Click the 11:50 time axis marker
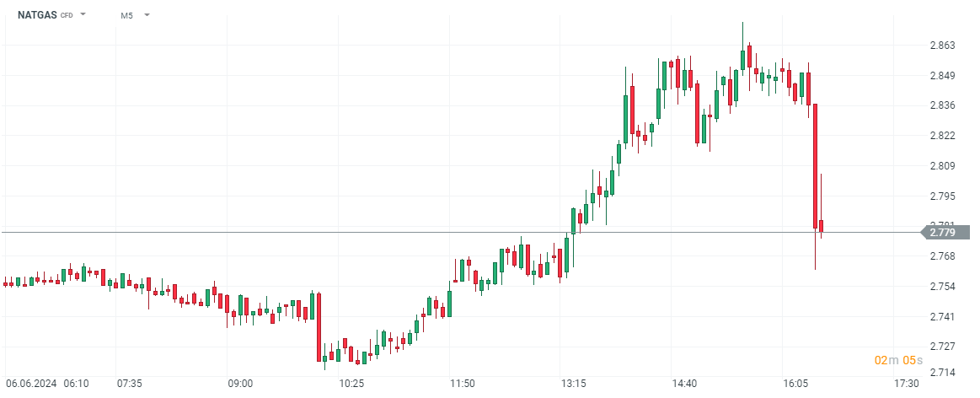Viewport: 980px width, 398px height. click(463, 384)
